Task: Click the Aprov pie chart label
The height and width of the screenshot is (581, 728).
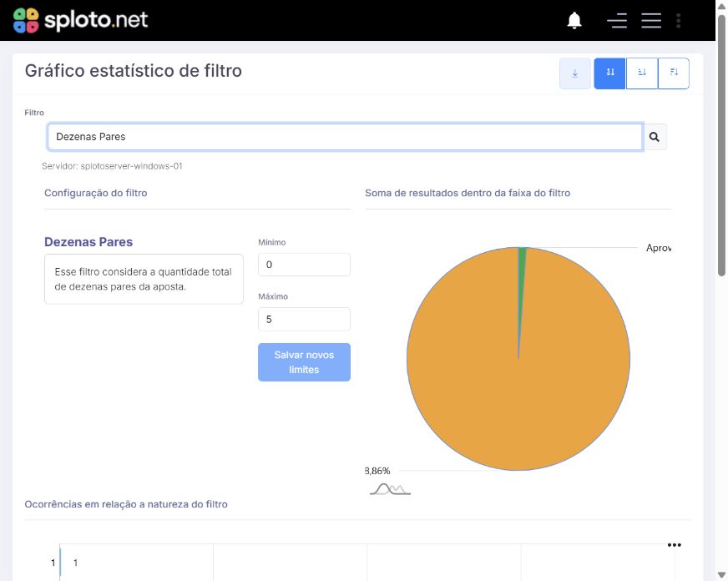Action: [x=659, y=248]
